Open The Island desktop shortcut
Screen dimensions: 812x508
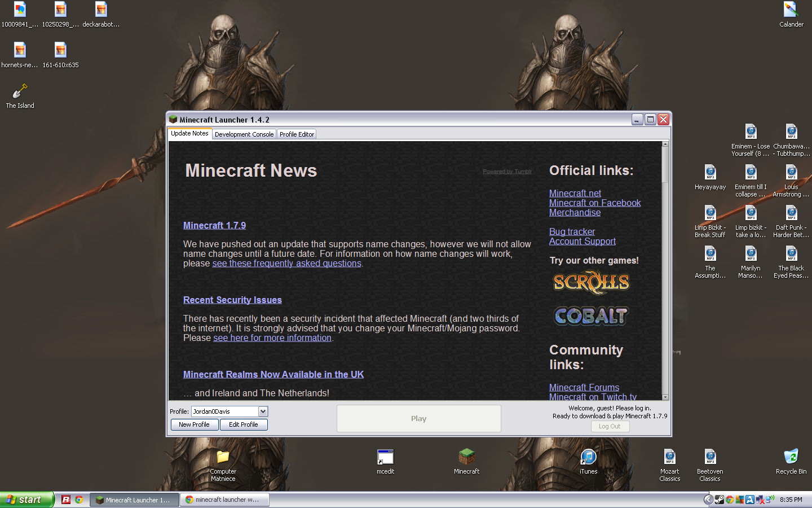coord(20,96)
